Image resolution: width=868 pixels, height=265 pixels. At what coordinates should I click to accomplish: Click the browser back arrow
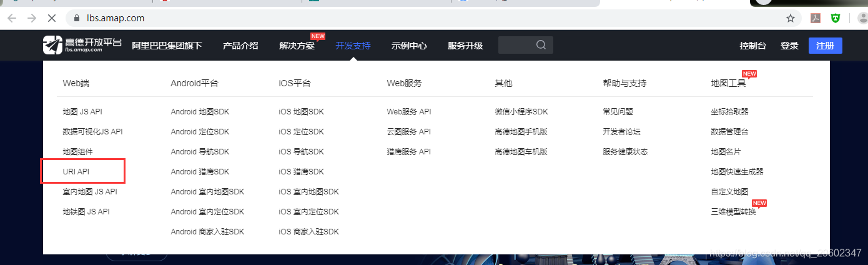pyautogui.click(x=12, y=18)
